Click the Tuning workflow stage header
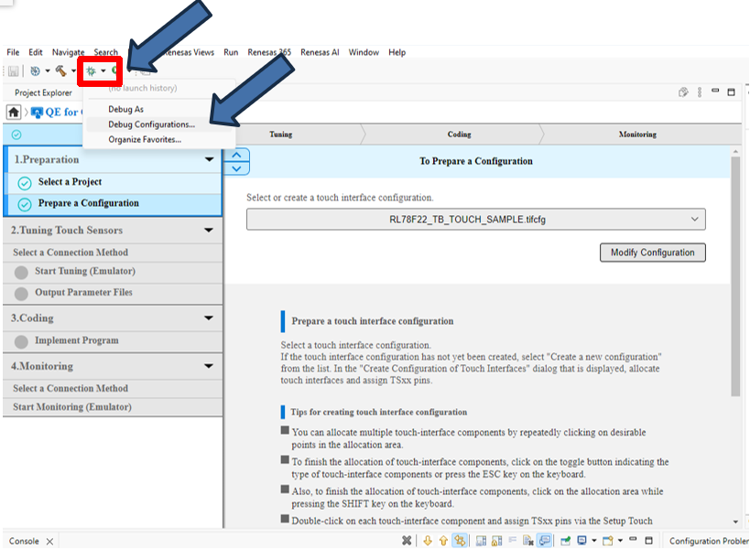The width and height of the screenshot is (750, 560). [x=281, y=135]
